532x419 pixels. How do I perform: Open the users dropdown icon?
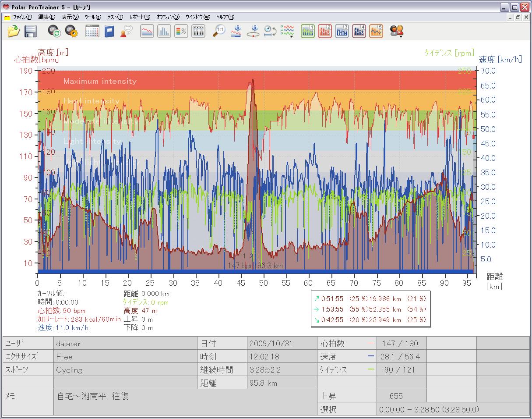click(x=397, y=31)
